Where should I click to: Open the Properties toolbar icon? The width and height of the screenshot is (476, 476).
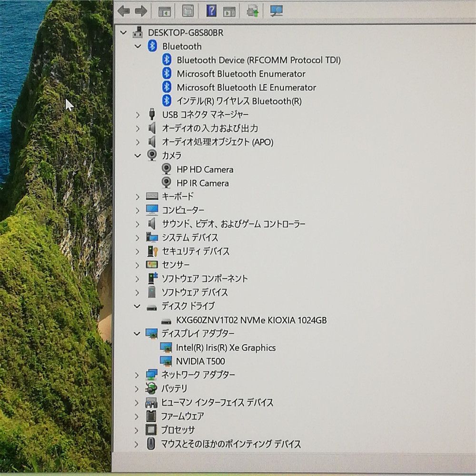click(188, 11)
